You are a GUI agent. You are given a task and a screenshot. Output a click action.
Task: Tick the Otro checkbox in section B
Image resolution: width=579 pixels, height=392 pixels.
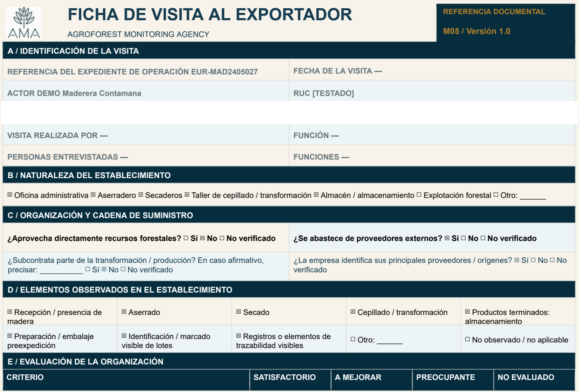coord(496,195)
